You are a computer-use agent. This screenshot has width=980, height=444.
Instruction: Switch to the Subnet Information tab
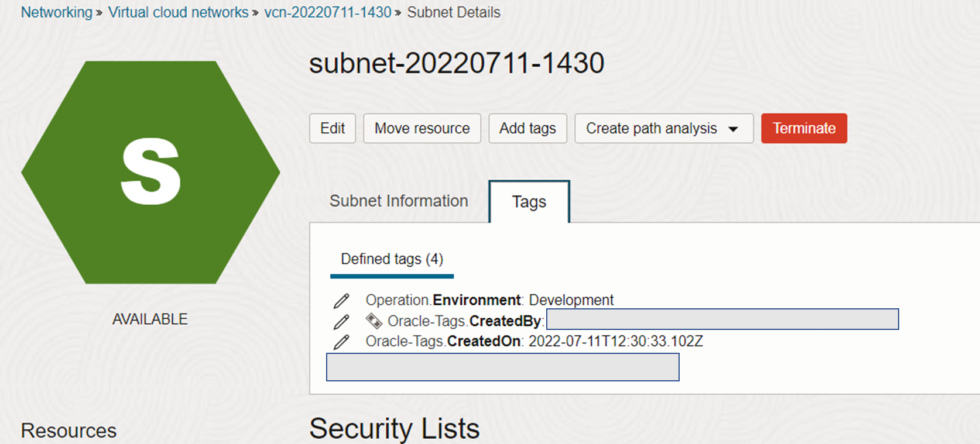399,201
